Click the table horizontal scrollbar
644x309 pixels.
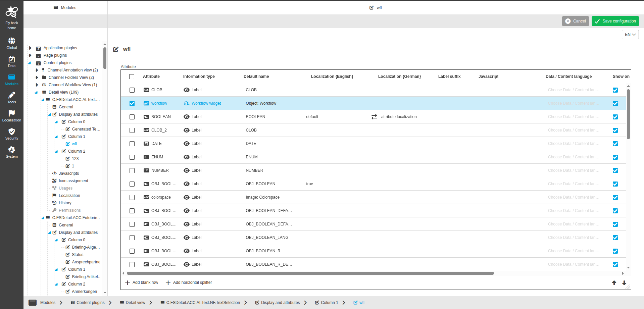pyautogui.click(x=310, y=273)
